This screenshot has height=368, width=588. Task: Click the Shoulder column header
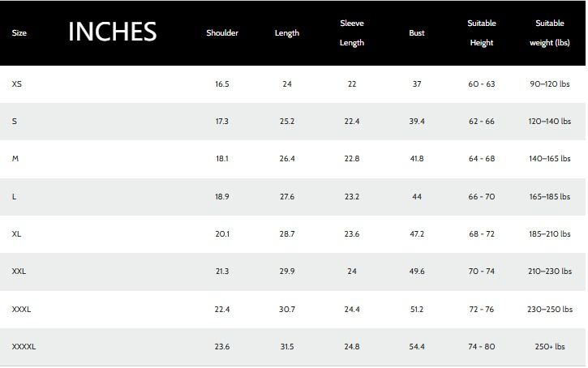(222, 33)
